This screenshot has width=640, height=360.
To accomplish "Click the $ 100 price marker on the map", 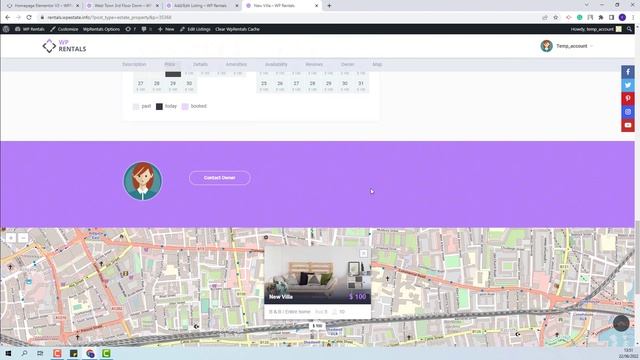I will coord(317,326).
